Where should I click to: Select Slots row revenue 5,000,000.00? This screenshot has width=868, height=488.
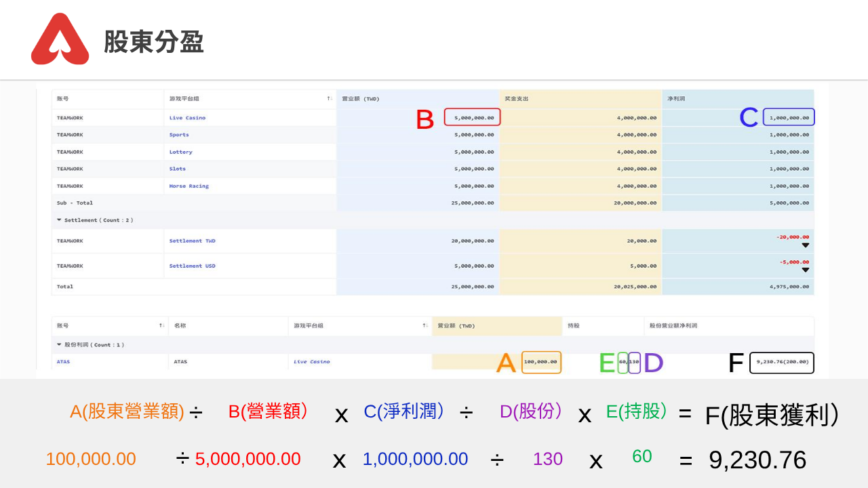click(x=474, y=169)
